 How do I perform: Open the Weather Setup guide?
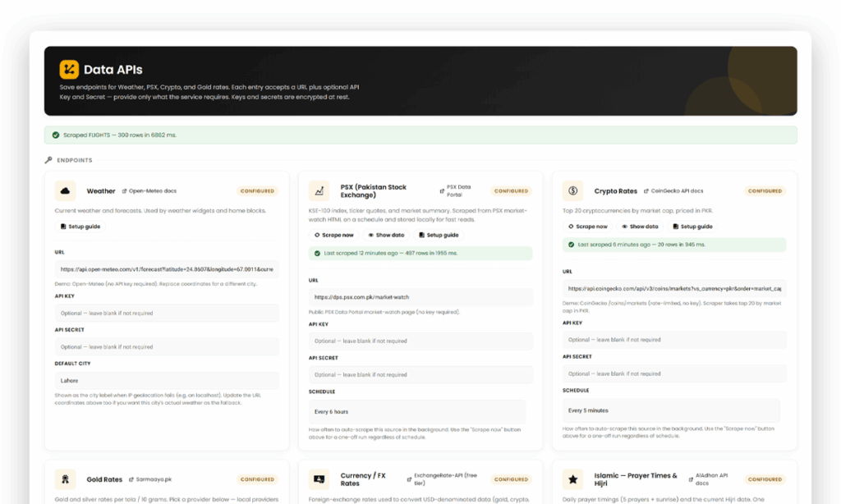80,227
